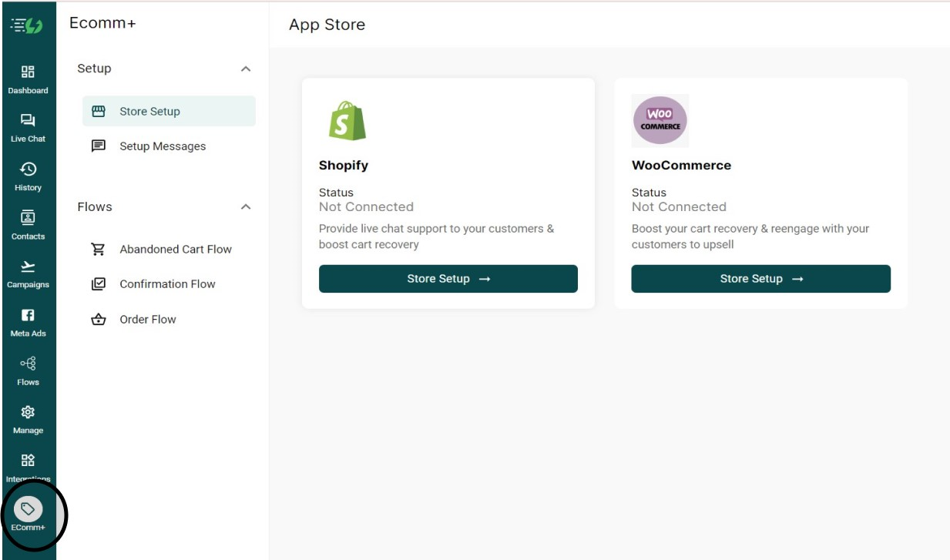Click Shopify description about live chat support
This screenshot has width=950, height=560.
[436, 236]
